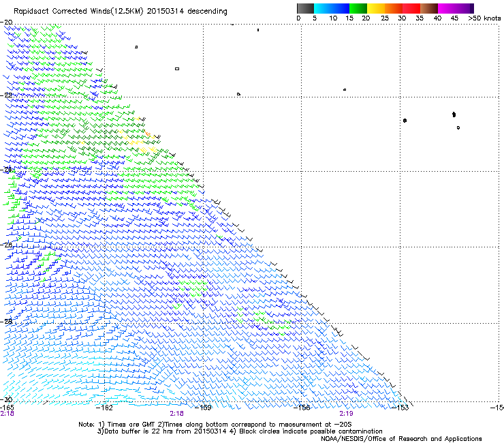Viewport: 504px width, 443px height.
Task: Click the "-165" longitude axis label
Action: [7, 408]
